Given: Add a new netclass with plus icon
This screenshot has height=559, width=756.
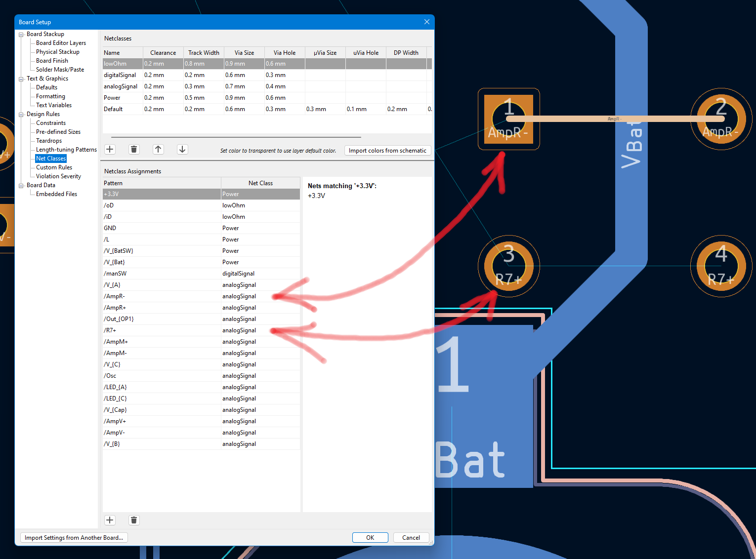Looking at the screenshot, I should click(x=110, y=149).
